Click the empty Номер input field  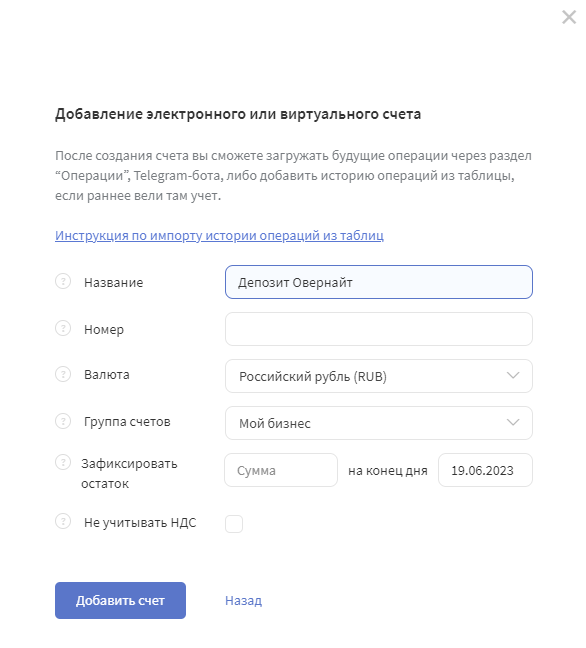click(x=379, y=329)
